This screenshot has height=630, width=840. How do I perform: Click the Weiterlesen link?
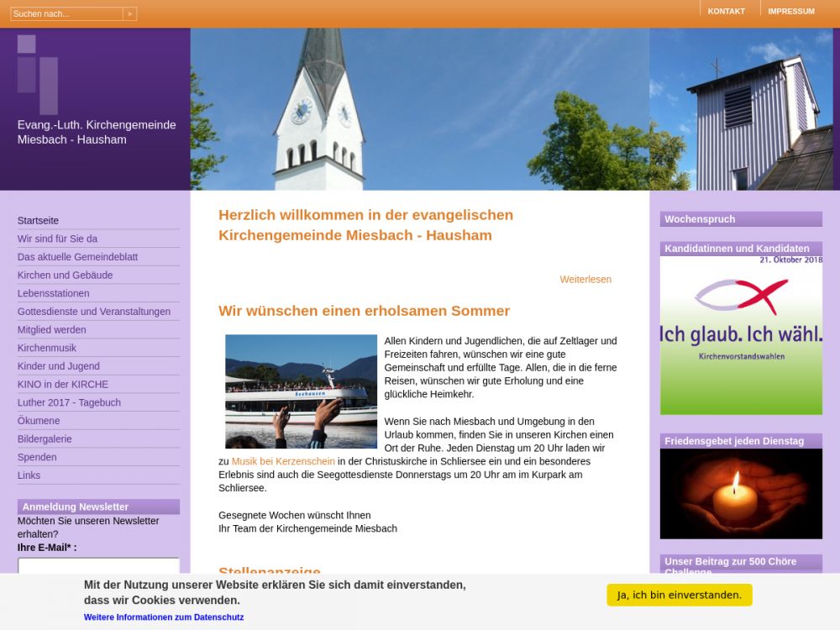(x=585, y=280)
